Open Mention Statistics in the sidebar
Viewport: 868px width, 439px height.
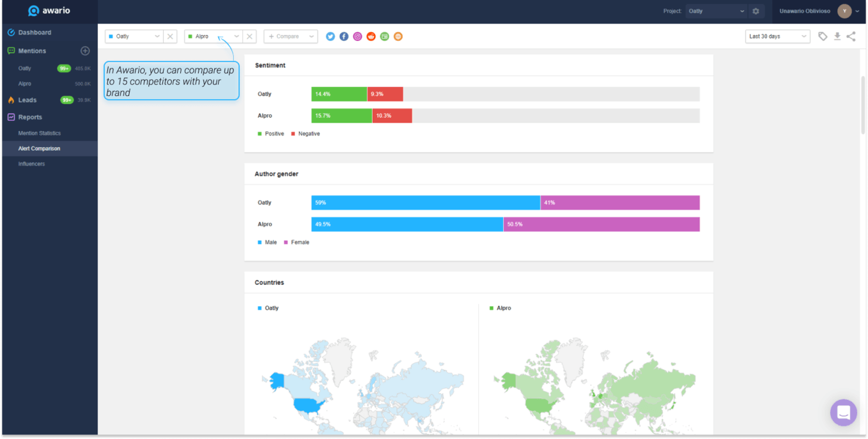click(x=40, y=133)
